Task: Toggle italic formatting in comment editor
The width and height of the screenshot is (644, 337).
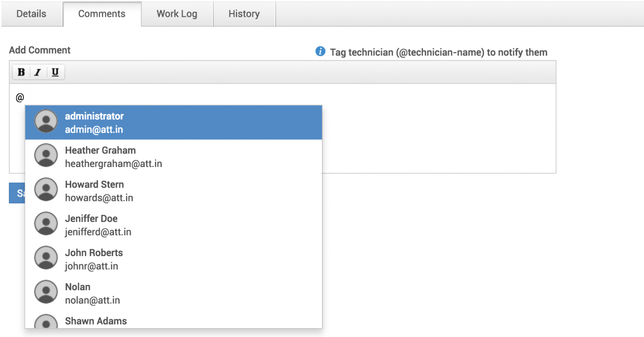Action: tap(38, 72)
